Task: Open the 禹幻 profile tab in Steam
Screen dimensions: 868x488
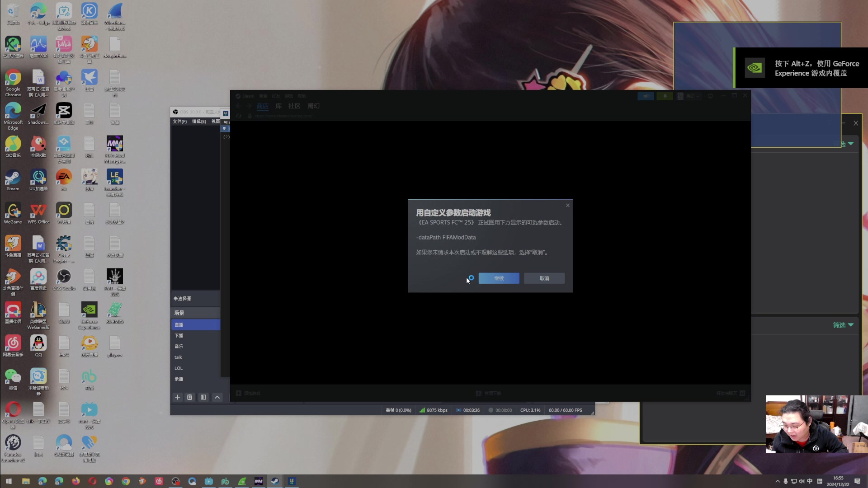Action: 314,106
